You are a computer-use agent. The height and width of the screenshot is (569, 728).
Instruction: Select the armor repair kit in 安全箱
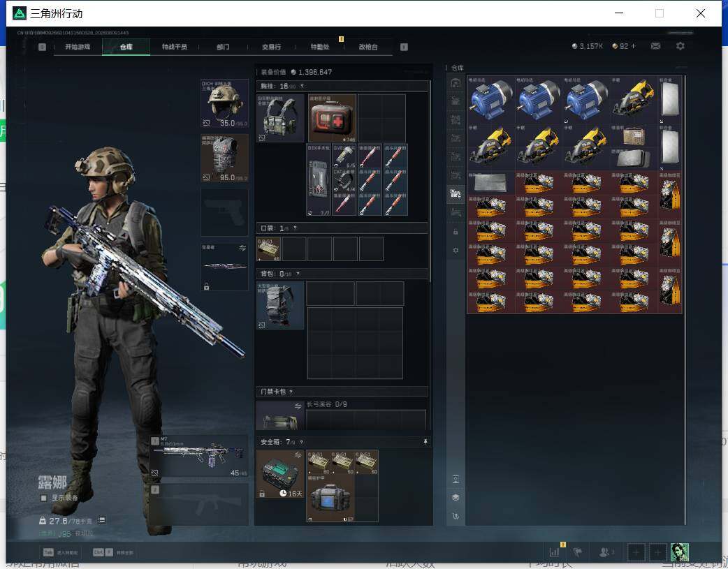coord(330,498)
